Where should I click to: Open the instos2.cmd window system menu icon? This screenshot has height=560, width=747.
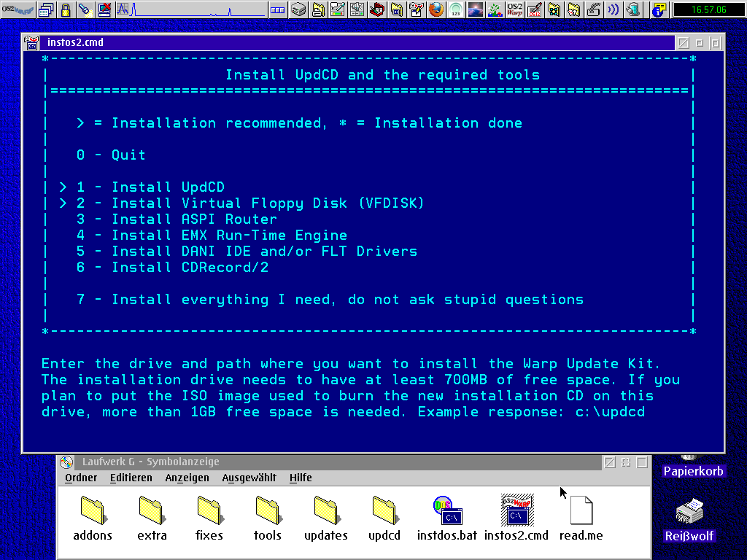coord(31,43)
